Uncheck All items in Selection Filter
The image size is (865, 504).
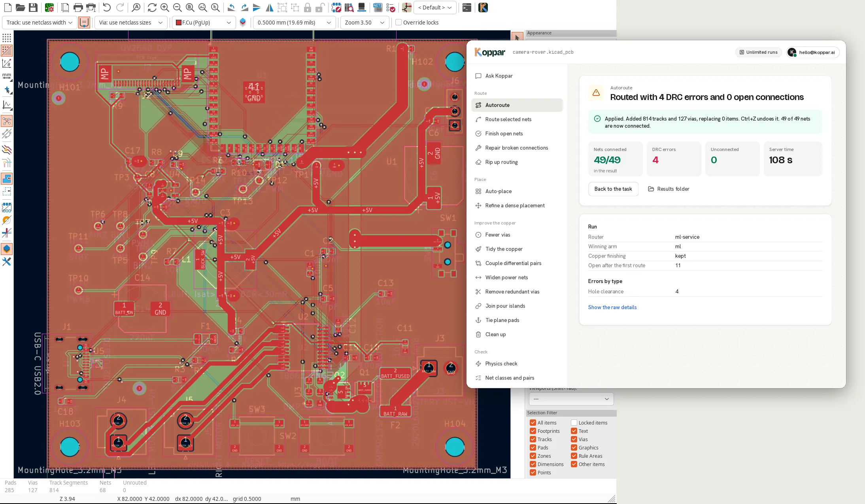point(533,423)
